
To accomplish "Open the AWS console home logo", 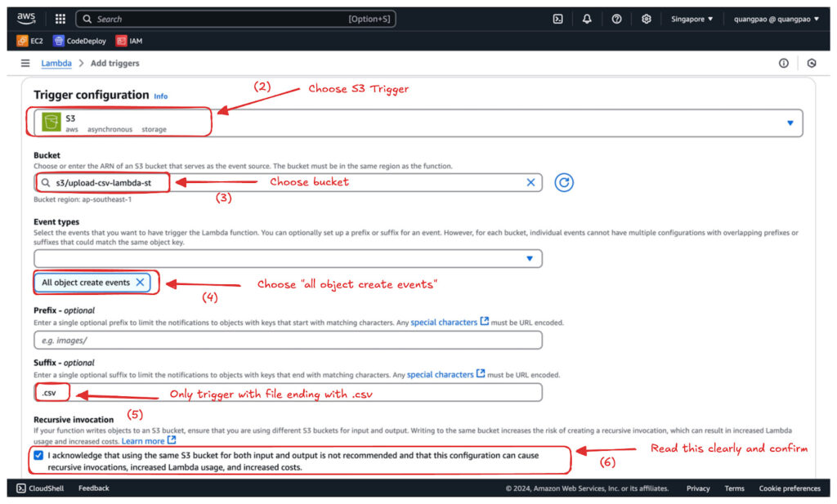I will click(x=26, y=19).
